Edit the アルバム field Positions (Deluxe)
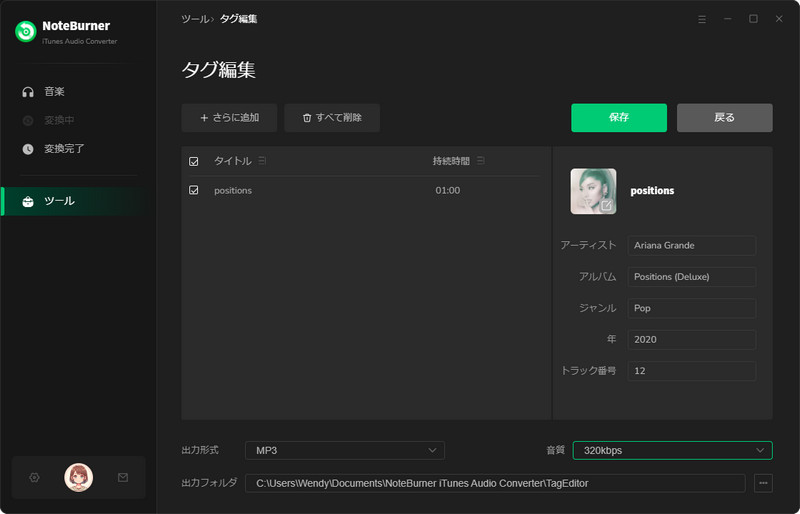 pos(692,277)
